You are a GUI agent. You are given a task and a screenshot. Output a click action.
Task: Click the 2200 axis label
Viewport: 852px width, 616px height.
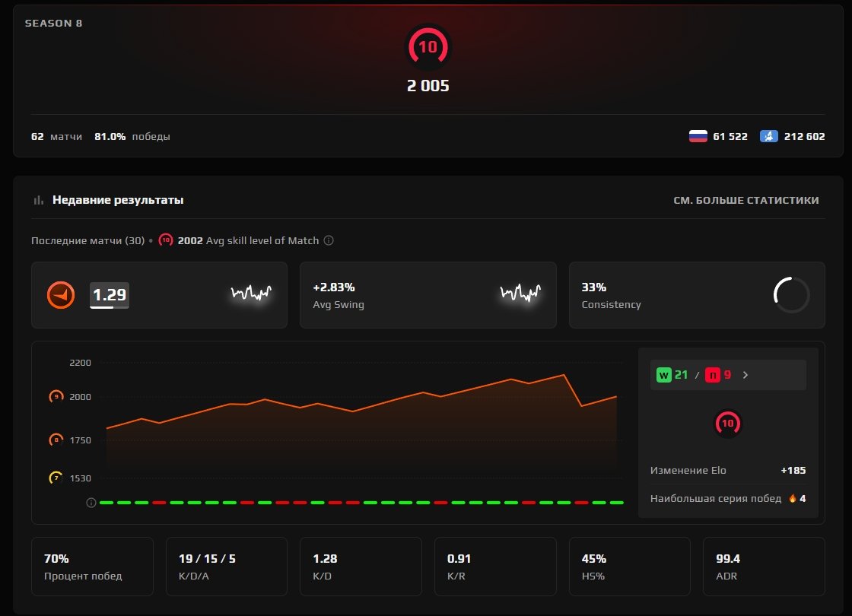pyautogui.click(x=80, y=363)
